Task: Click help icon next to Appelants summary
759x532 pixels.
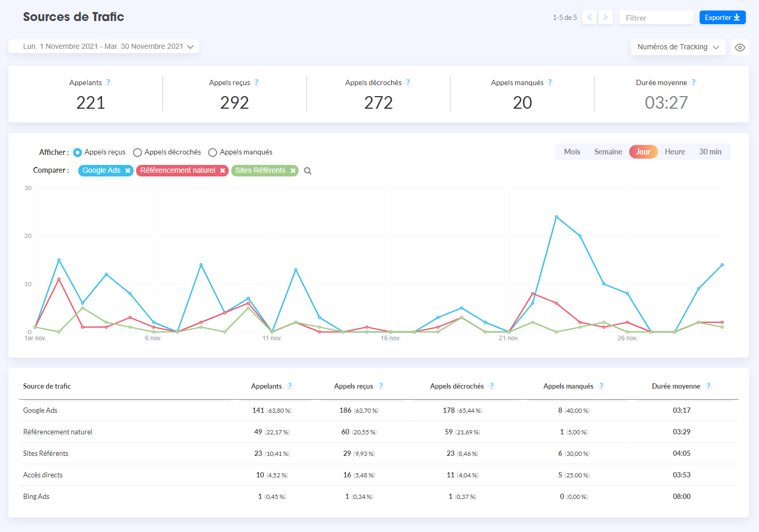Action: coord(108,82)
